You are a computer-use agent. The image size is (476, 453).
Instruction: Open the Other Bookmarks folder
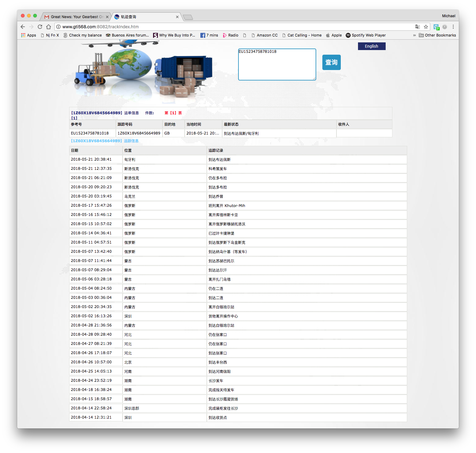pyautogui.click(x=437, y=35)
